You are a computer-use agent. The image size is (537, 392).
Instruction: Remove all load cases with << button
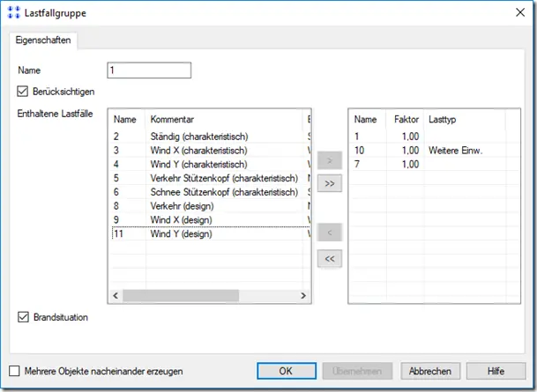click(330, 259)
